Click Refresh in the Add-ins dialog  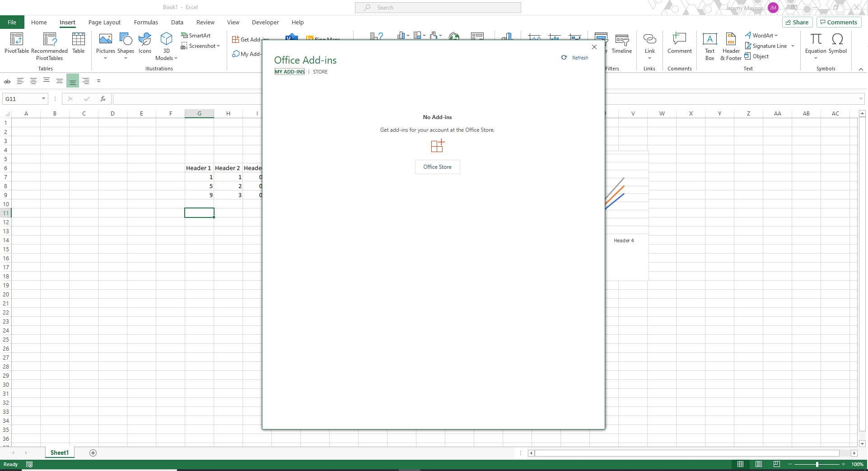point(575,58)
